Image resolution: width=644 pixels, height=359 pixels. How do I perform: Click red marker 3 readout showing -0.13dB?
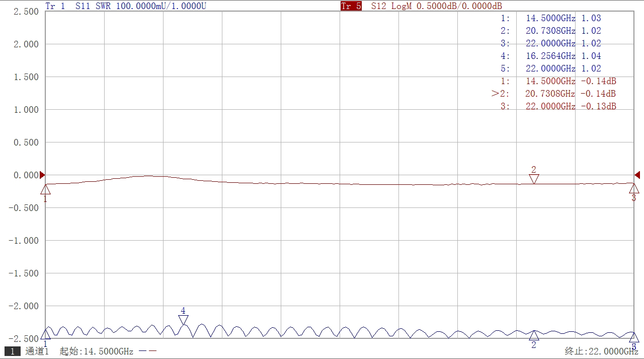[558, 106]
